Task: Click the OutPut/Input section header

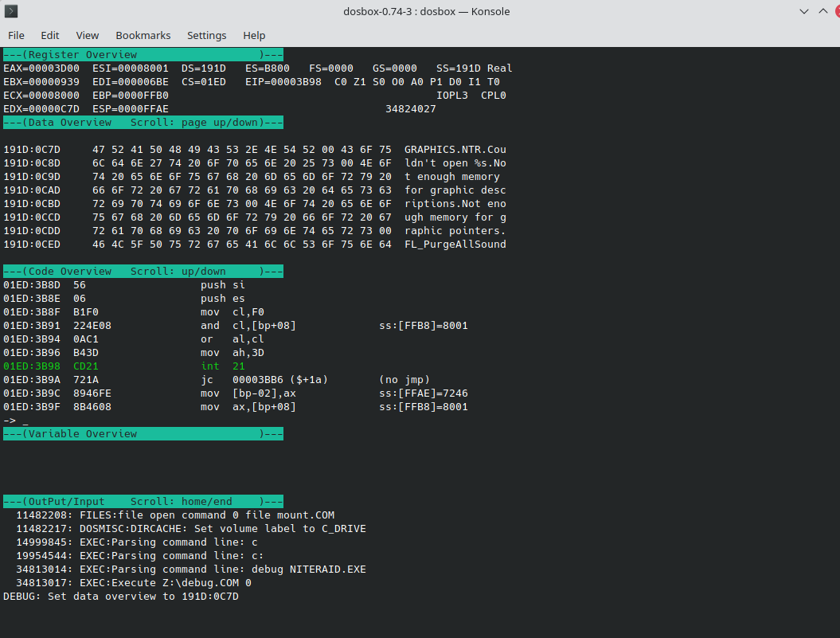Action: coord(143,501)
